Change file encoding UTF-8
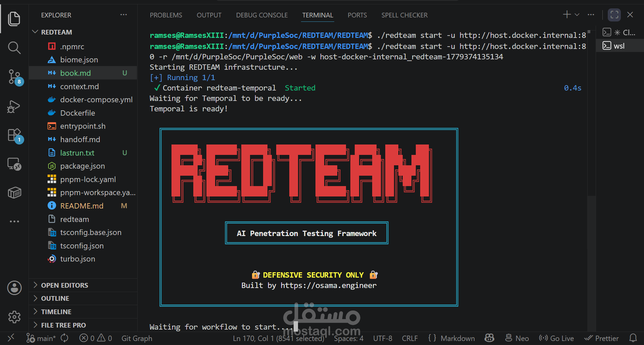This screenshot has height=345, width=644. pyautogui.click(x=383, y=338)
